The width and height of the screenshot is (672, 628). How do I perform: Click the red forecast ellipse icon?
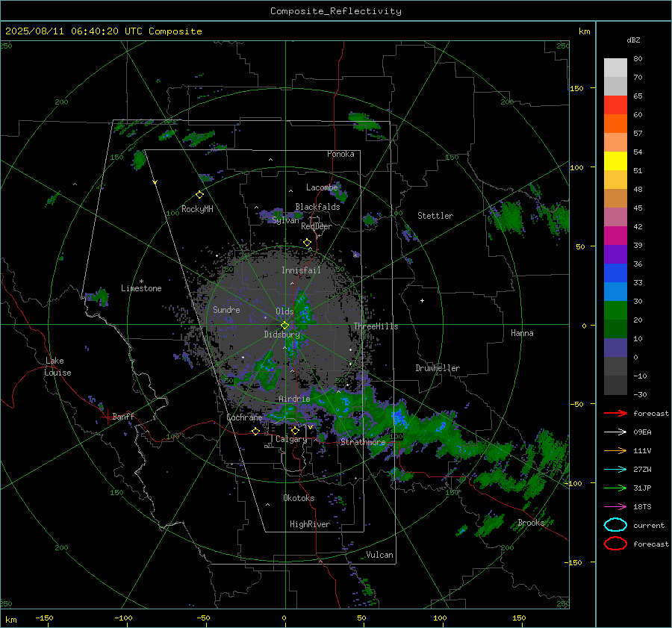coord(615,544)
